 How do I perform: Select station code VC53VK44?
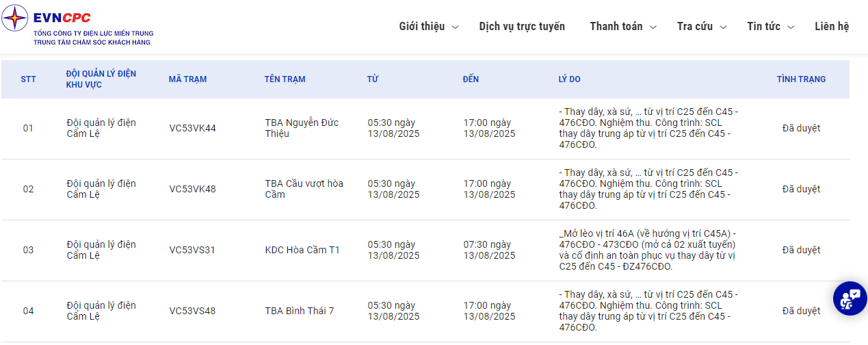pos(192,128)
